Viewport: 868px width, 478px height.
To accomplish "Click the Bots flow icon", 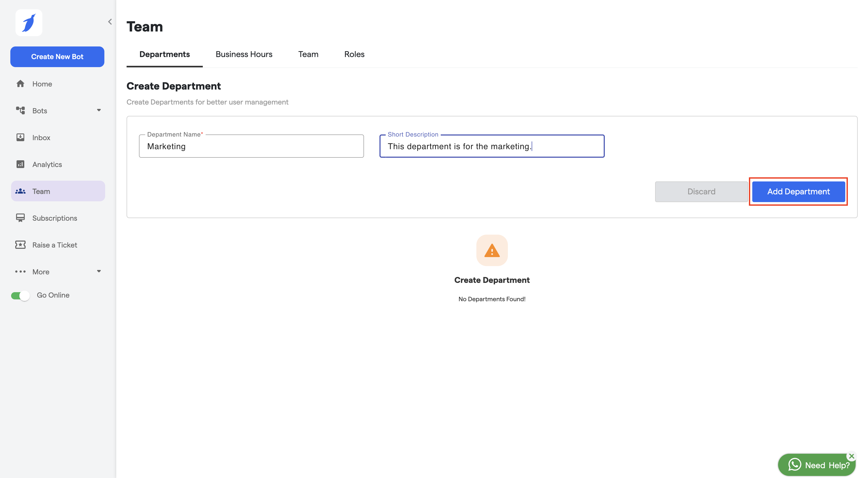I will (20, 110).
